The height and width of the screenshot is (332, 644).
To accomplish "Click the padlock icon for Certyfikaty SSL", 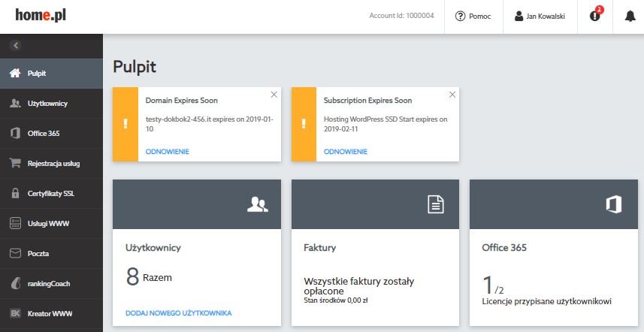I will click(15, 193).
